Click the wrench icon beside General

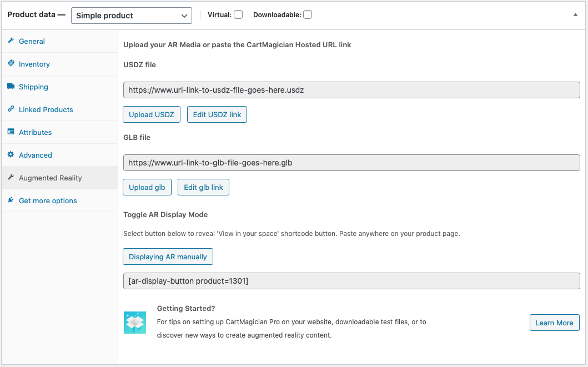(11, 41)
